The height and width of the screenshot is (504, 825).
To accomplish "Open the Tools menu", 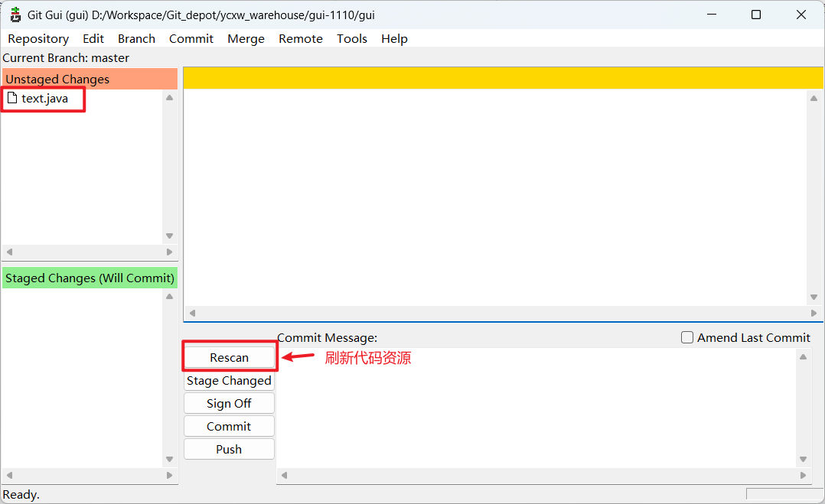I will pos(351,38).
